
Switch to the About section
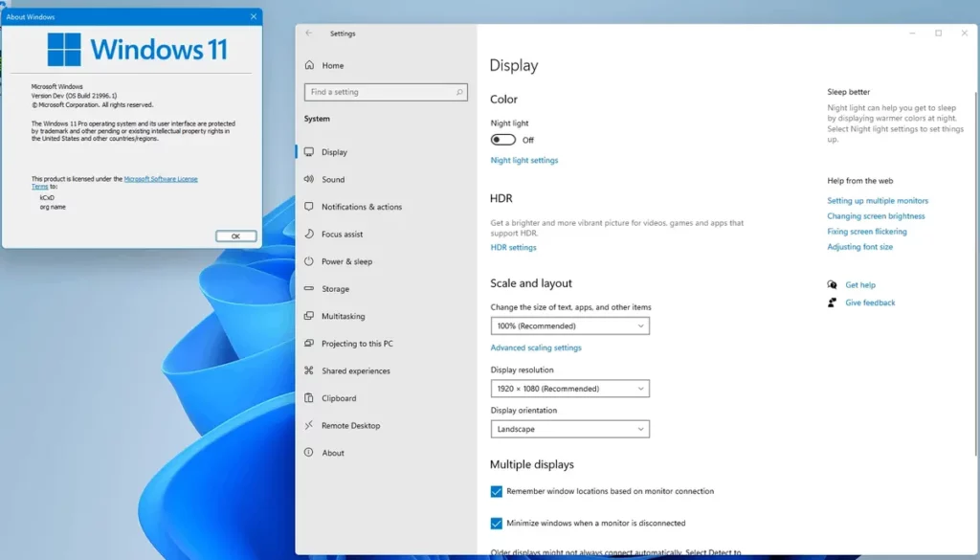(330, 453)
